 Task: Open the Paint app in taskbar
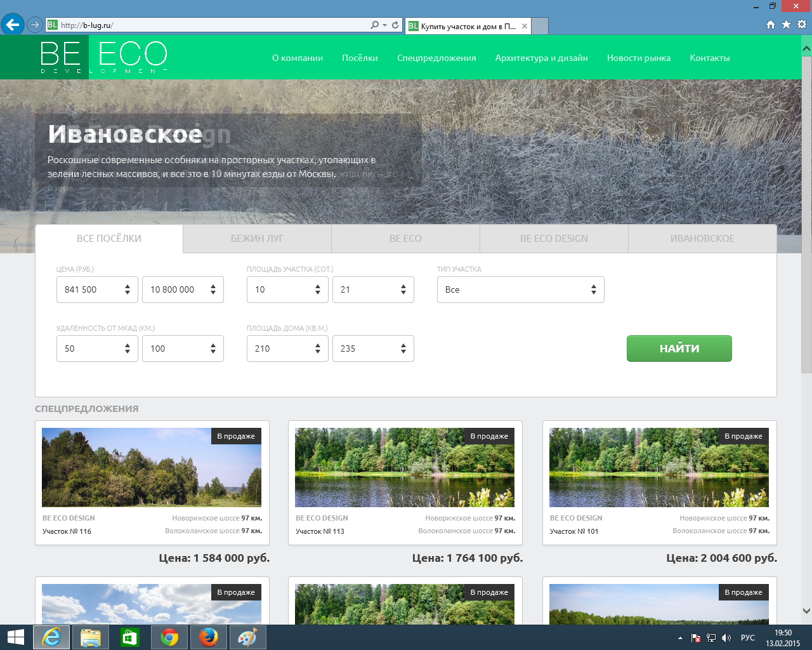(x=247, y=637)
